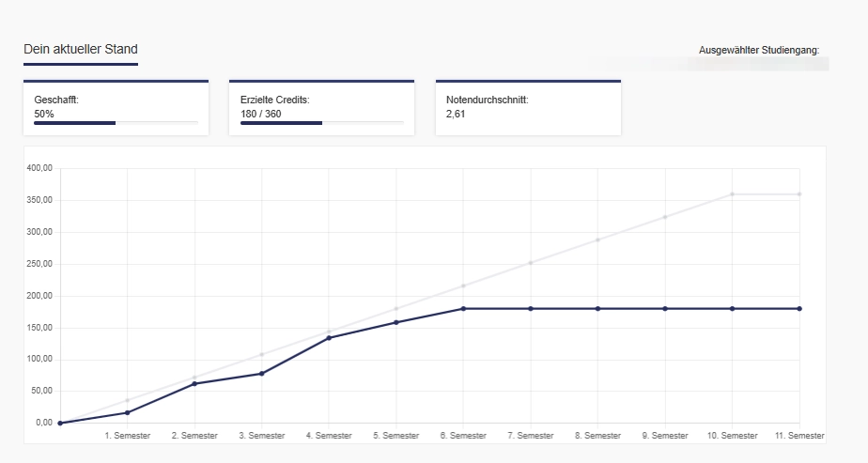Click the '400,00' y-axis label
Image resolution: width=868 pixels, height=463 pixels.
tap(39, 167)
